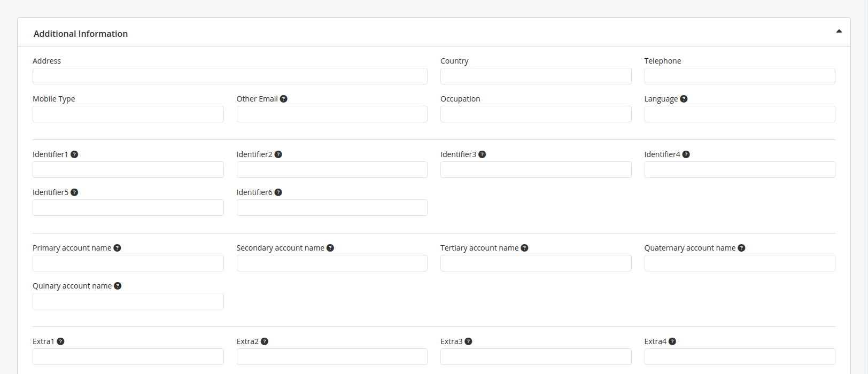Click the Occupation text field

click(536, 114)
